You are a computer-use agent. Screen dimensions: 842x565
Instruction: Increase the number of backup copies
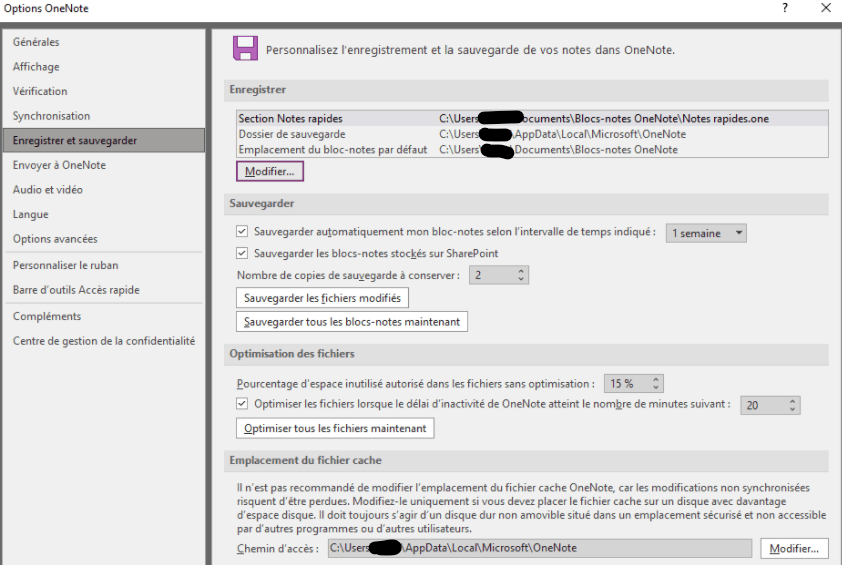[521, 271]
